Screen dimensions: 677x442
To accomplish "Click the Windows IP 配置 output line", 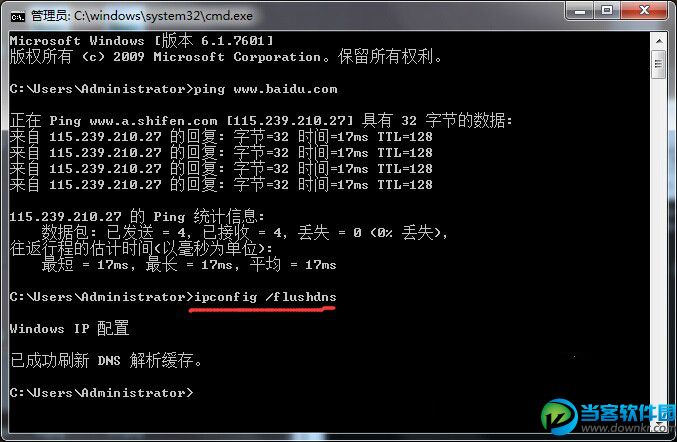I will [x=70, y=328].
